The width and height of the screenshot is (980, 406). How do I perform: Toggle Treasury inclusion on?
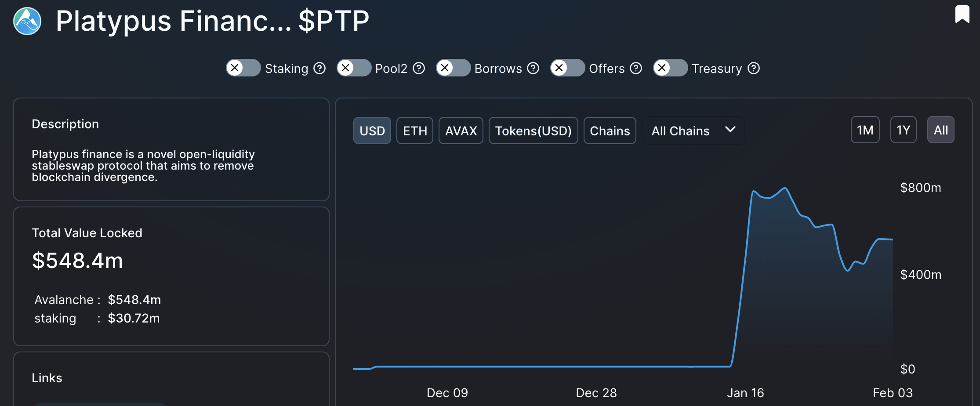tap(671, 68)
